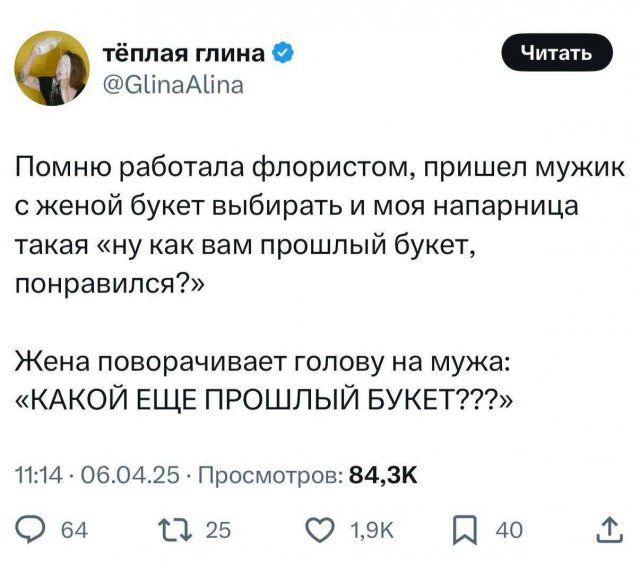Click the reply count 64
This screenshot has width=640, height=566.
[74, 531]
